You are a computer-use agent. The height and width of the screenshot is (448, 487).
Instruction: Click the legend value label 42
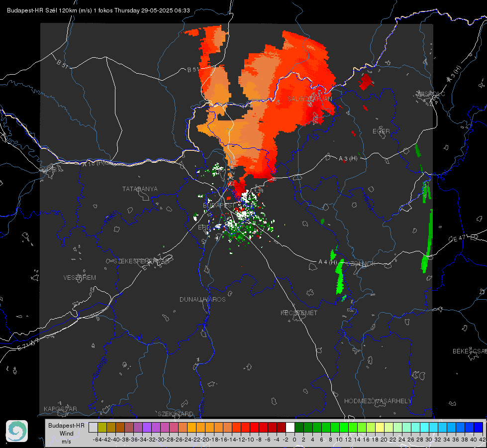[x=482, y=440]
